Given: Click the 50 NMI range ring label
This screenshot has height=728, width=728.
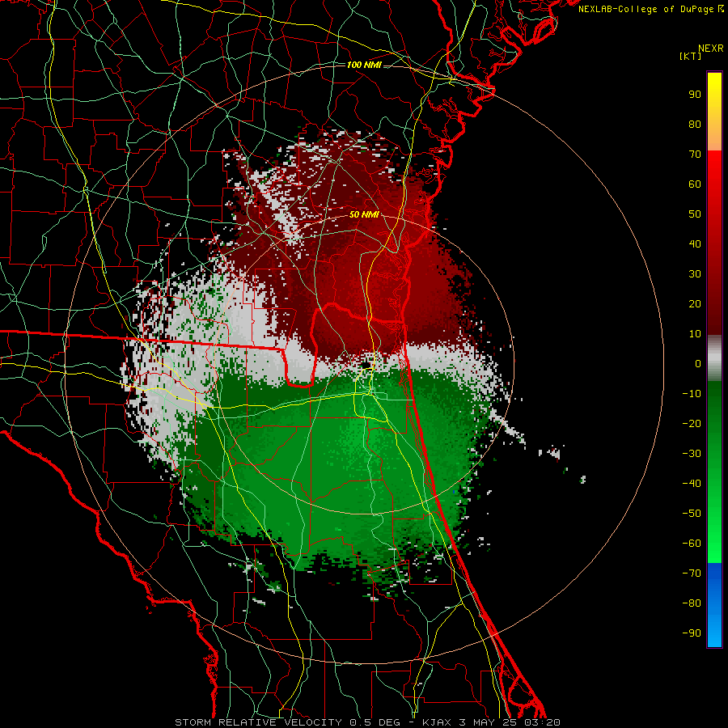Looking at the screenshot, I should [364, 214].
